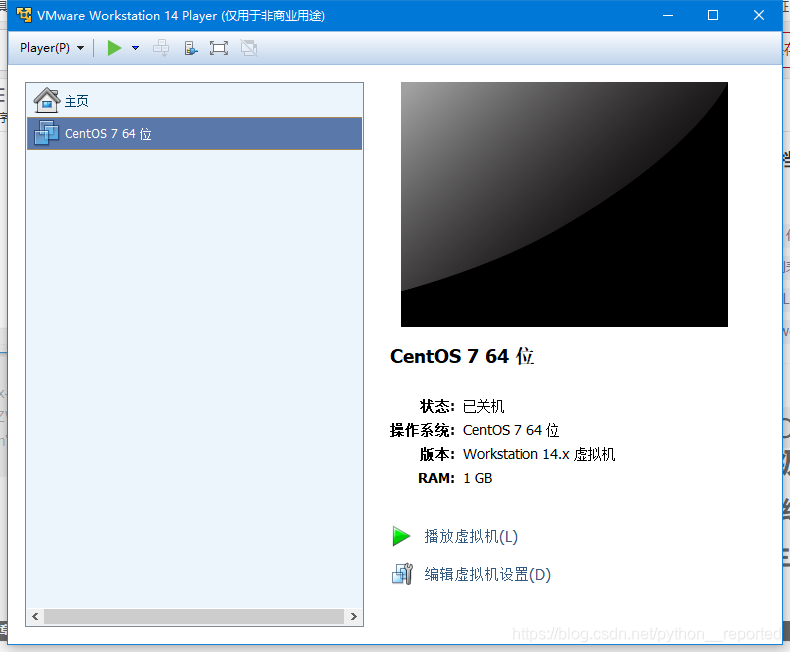
Task: Click the house icon beside 主页
Action: tap(47, 100)
